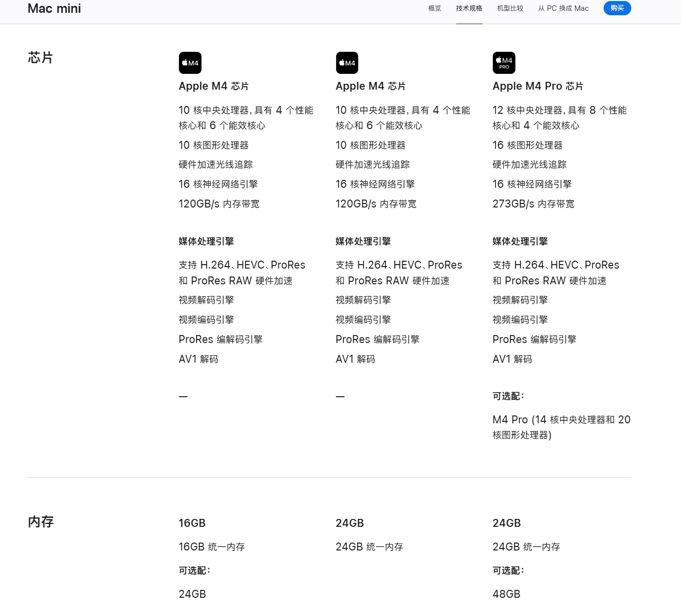
Task: Click the blue 购买 button
Action: coord(617,8)
